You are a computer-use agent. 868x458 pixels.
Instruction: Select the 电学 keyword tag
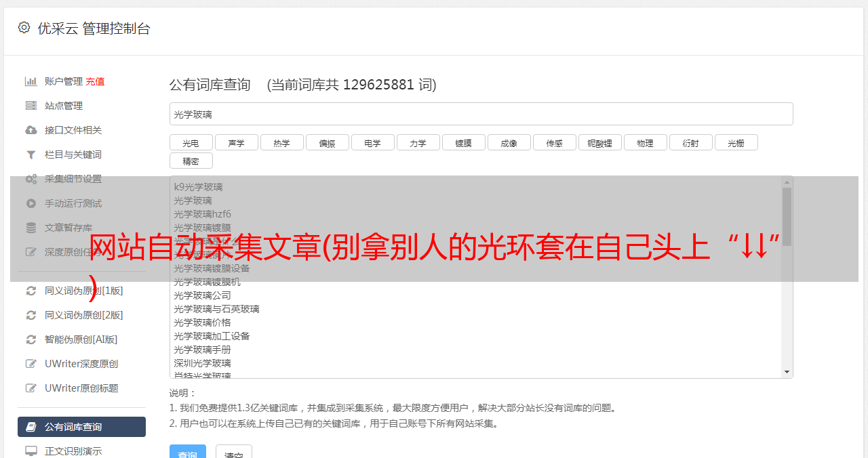coord(372,142)
